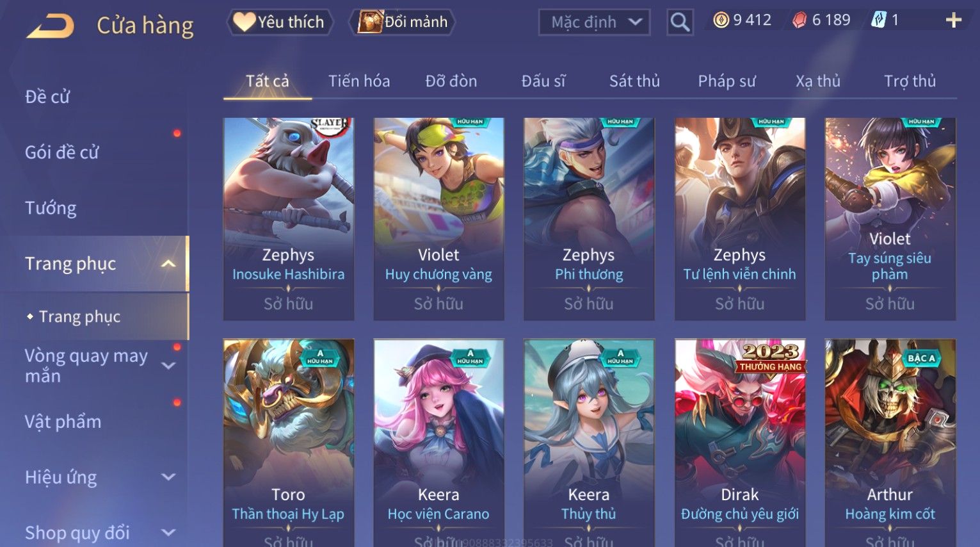Select Zephys Inosuke Hashibira skin card
Screen dimensions: 980x547
(288, 218)
